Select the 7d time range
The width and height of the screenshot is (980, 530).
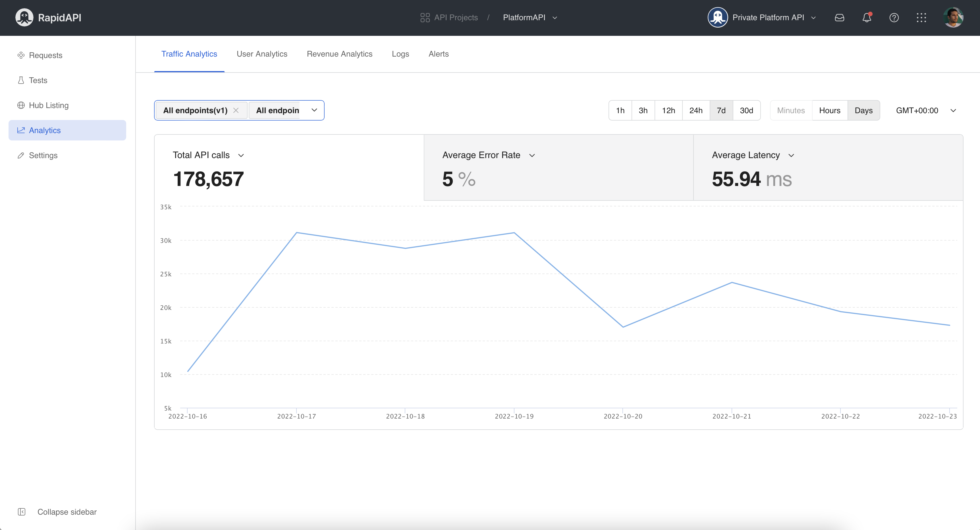tap(721, 110)
